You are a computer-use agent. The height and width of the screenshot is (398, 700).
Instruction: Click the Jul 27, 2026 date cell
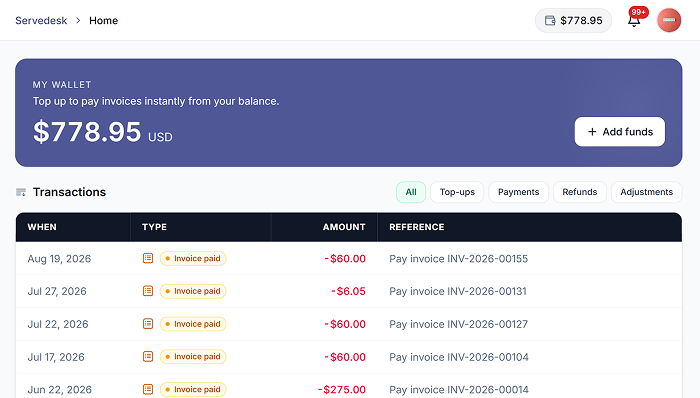pos(57,291)
